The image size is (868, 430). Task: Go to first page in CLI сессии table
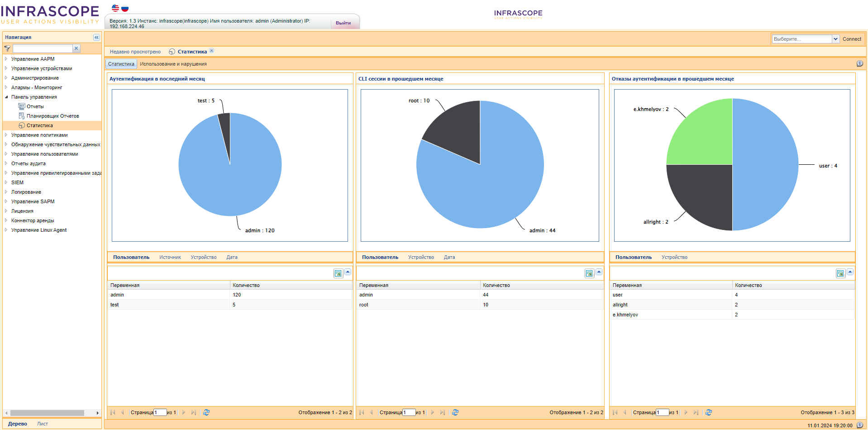(362, 412)
